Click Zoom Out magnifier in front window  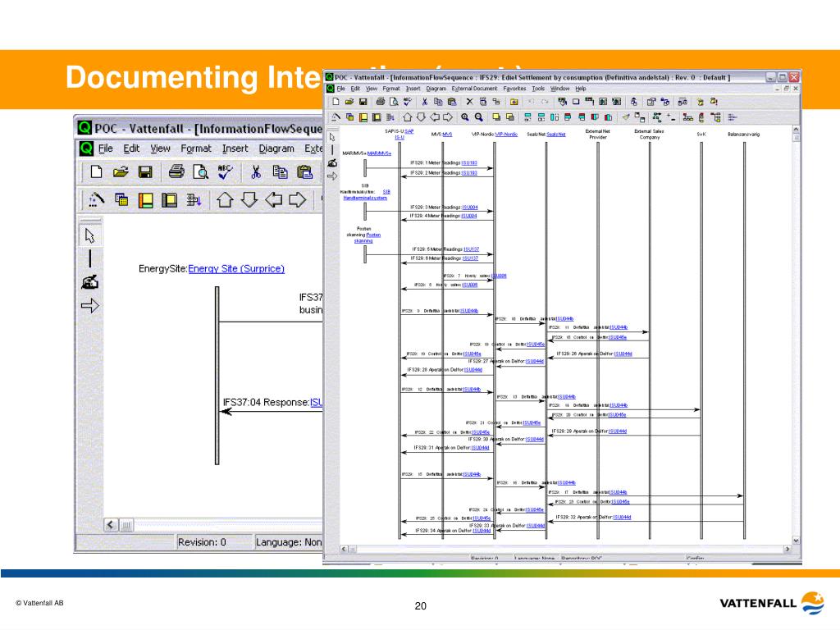[478, 116]
